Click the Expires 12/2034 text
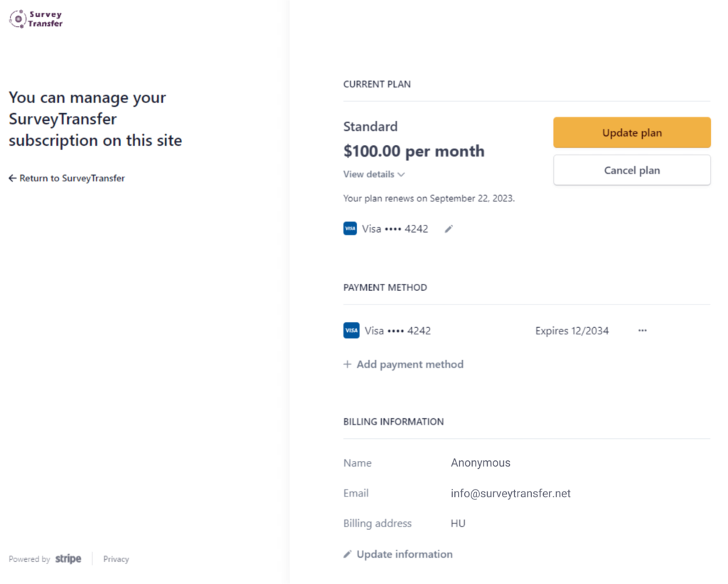The height and width of the screenshot is (584, 728). [572, 331]
